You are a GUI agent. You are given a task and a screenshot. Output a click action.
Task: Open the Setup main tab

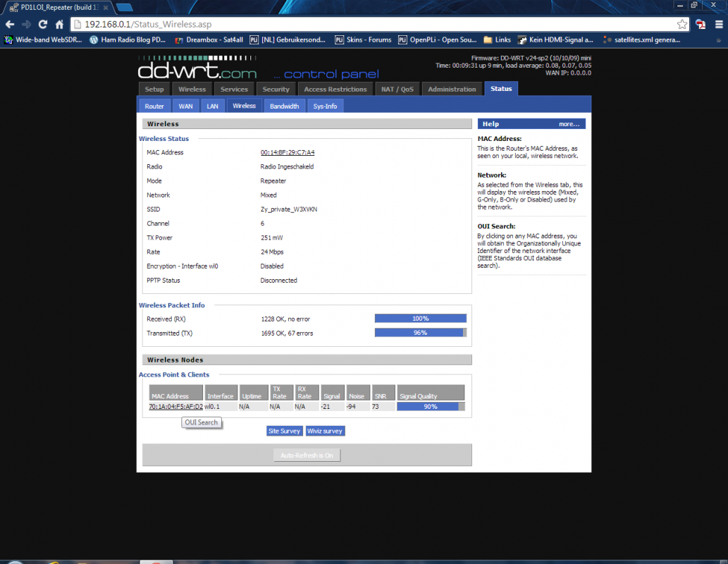coord(154,90)
